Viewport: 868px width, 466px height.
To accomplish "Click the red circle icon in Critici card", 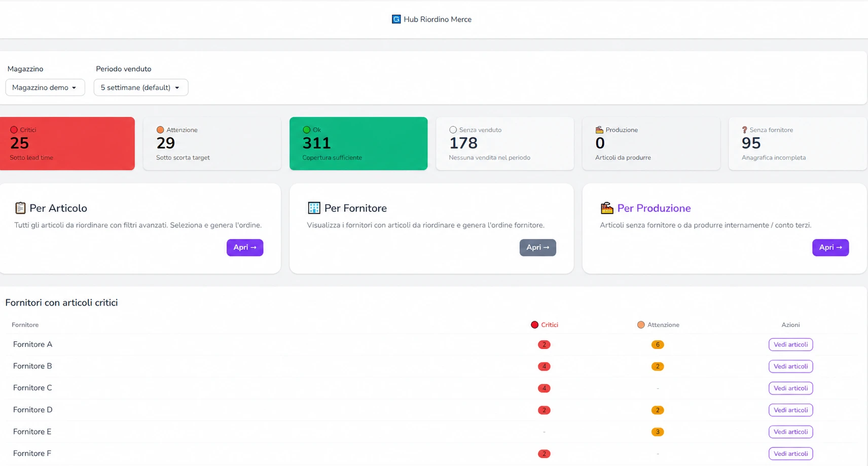I will coord(14,130).
